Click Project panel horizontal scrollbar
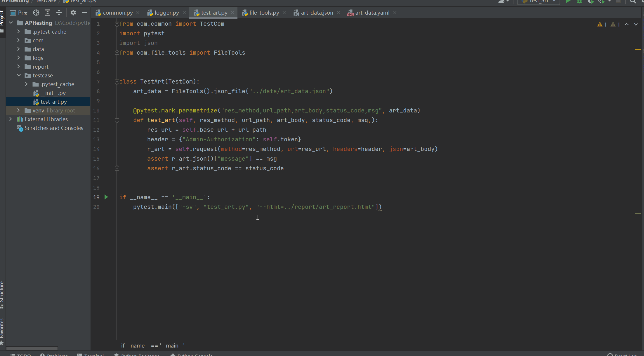The height and width of the screenshot is (356, 644). 32,348
